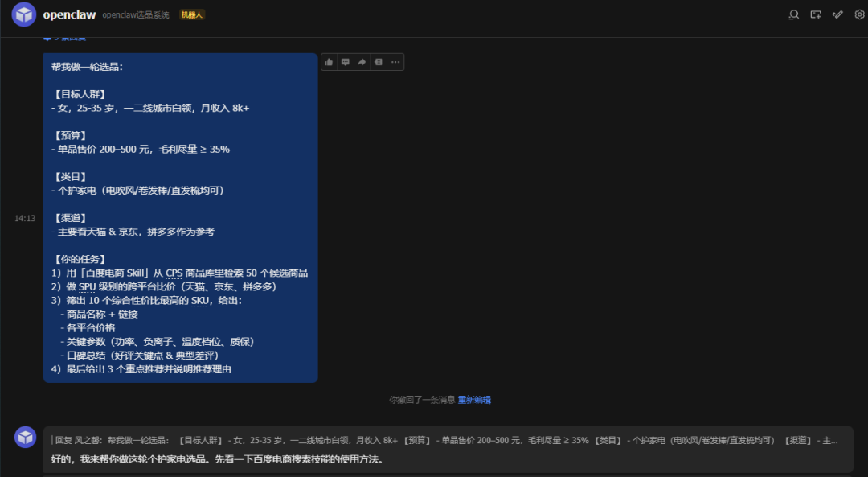Click the 【目标人群】 heading in message
868x477 pixels.
click(79, 94)
